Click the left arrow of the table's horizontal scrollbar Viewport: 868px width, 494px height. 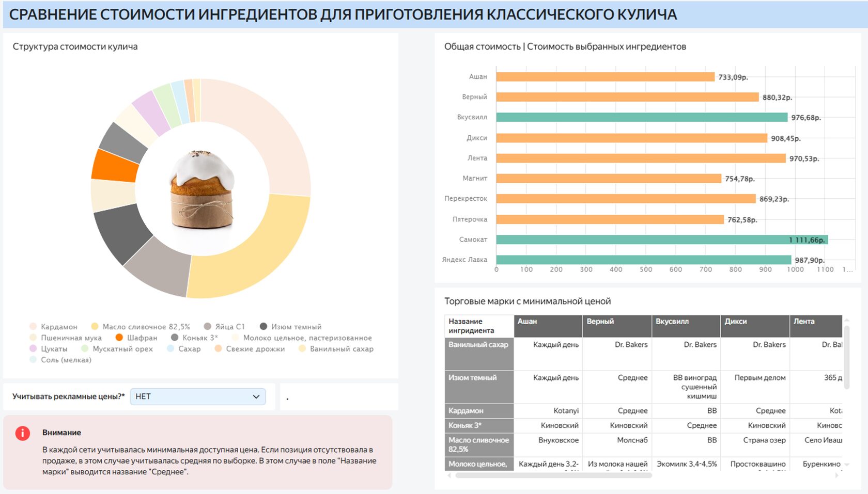(449, 475)
